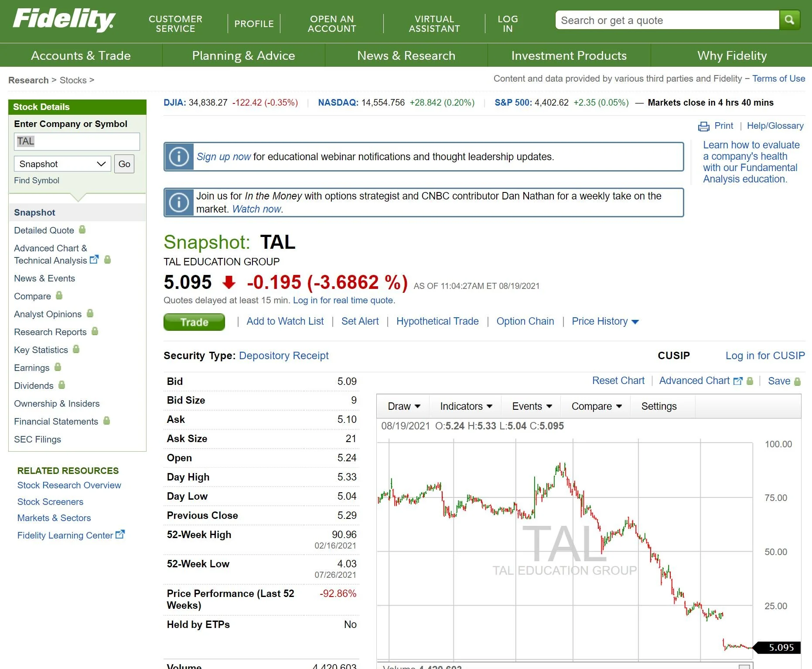Click the lock icon beside Earnings
Screen dimensions: 812x669
click(x=58, y=367)
